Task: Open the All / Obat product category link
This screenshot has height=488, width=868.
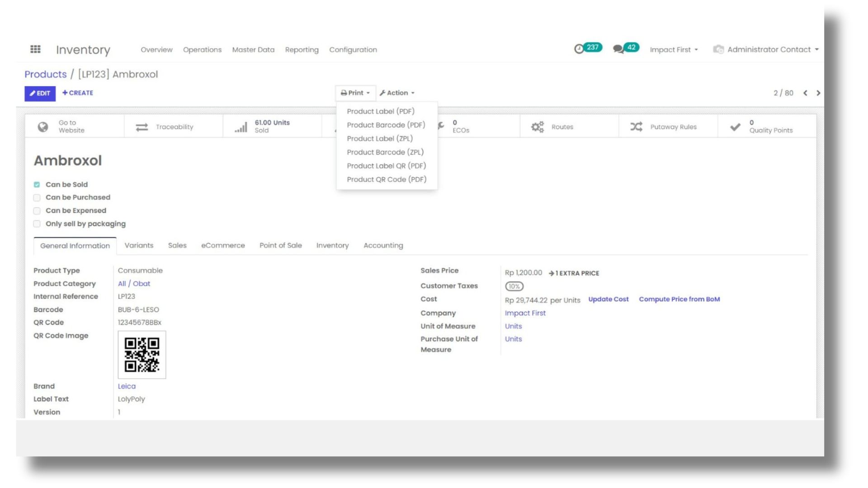Action: click(x=134, y=283)
